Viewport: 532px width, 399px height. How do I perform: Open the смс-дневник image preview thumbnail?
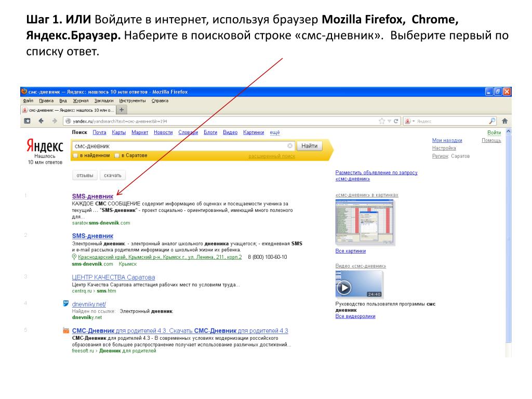click(365, 222)
